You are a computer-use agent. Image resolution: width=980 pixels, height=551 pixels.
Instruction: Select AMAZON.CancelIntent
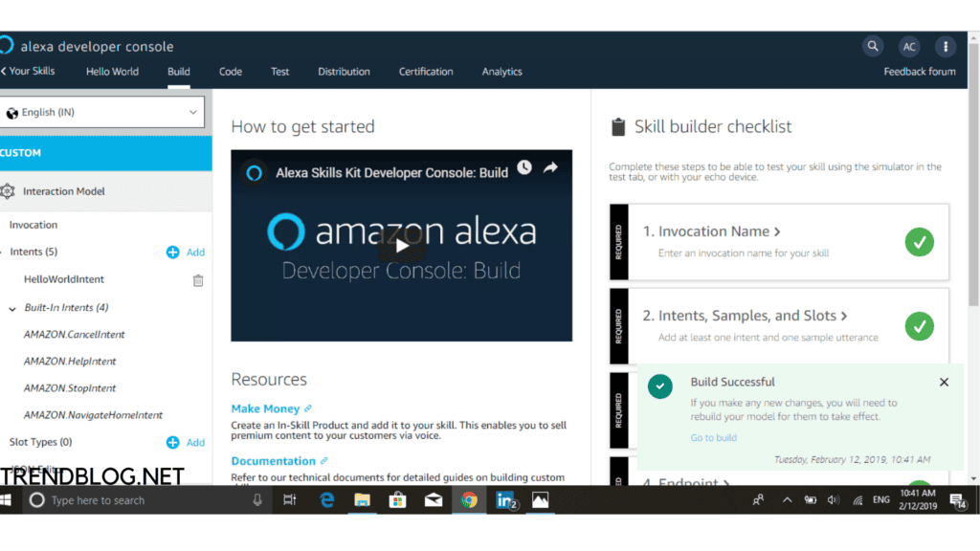tap(75, 335)
